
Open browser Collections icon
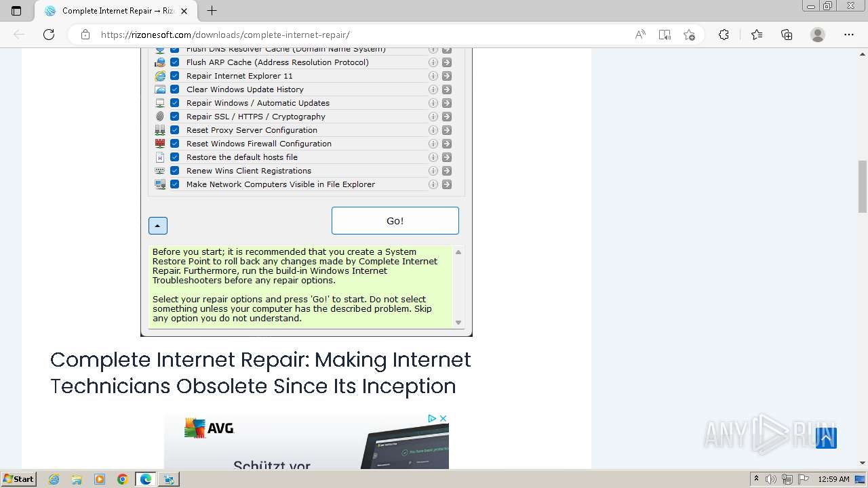click(787, 35)
